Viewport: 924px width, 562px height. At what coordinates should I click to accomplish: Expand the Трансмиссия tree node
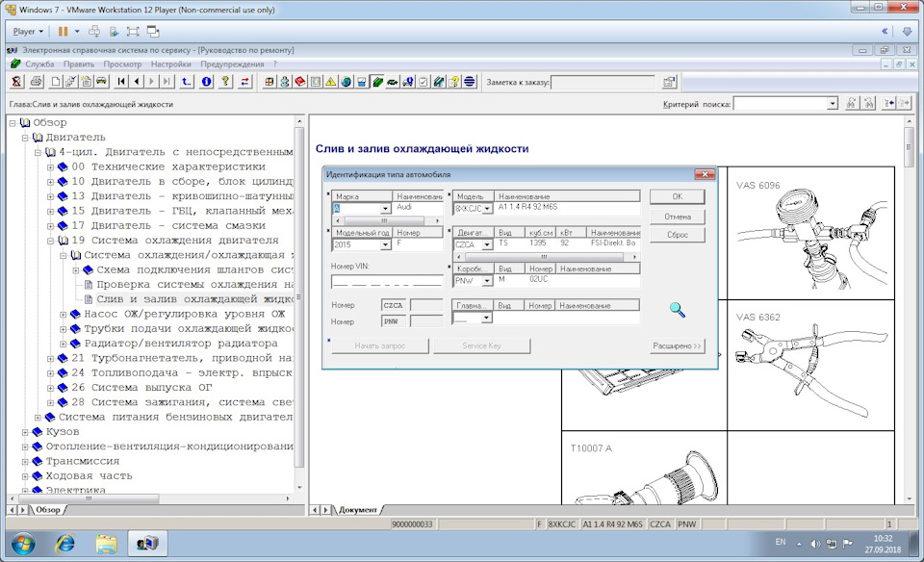(25, 461)
